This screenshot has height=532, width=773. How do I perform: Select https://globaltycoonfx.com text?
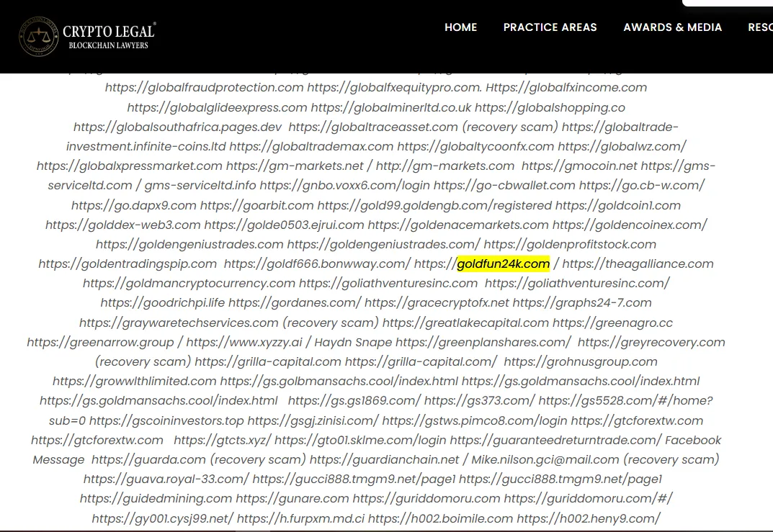pos(475,146)
